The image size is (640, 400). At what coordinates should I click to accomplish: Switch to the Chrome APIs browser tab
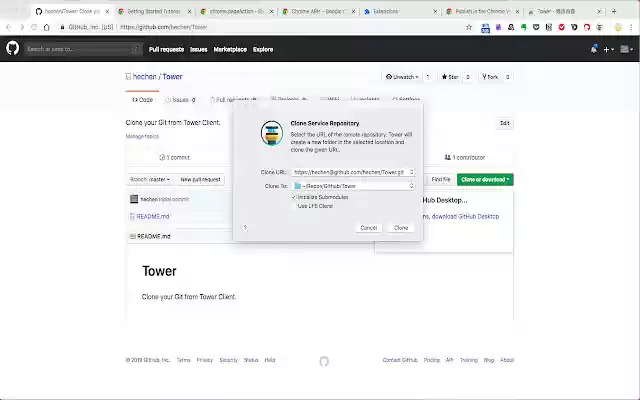tap(319, 11)
